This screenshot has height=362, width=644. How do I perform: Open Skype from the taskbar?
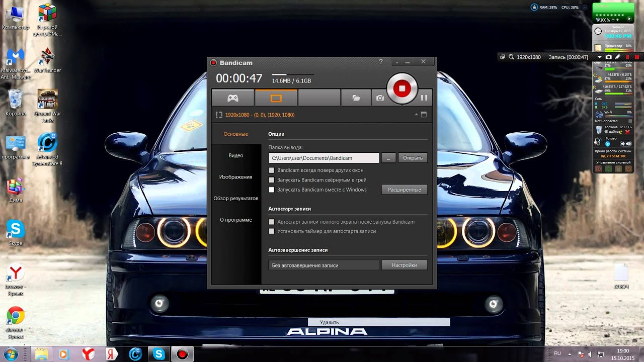pyautogui.click(x=159, y=354)
